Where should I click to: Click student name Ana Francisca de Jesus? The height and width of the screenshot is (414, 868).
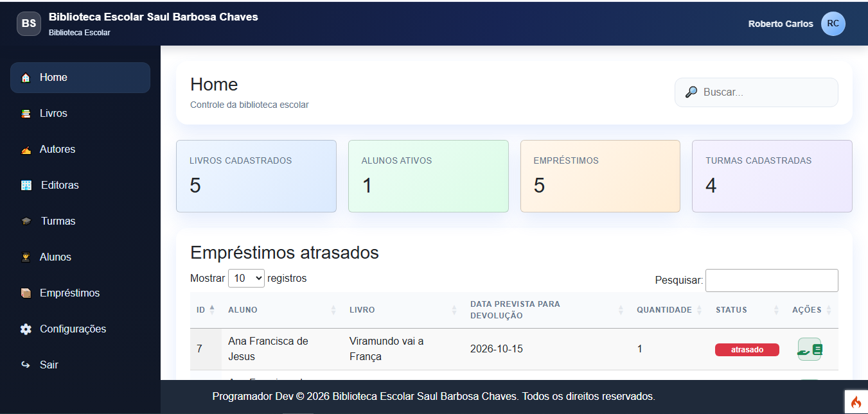(269, 349)
